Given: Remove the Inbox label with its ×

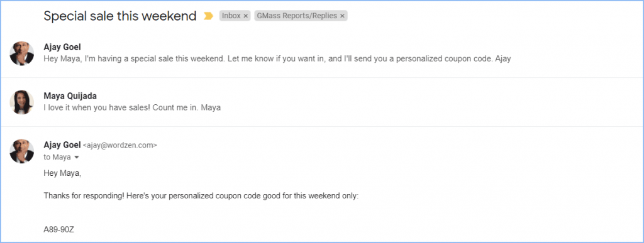Looking at the screenshot, I should 246,16.
